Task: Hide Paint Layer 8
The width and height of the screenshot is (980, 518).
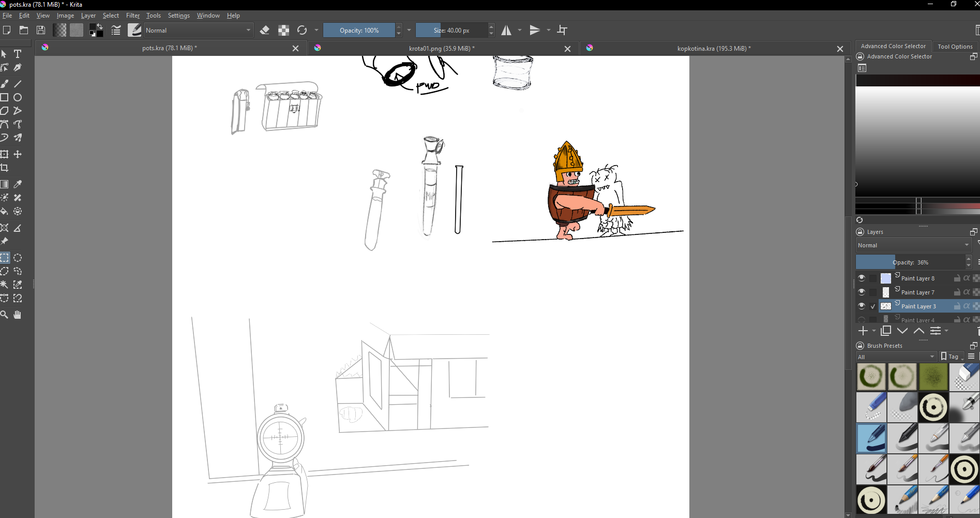Action: pos(862,278)
